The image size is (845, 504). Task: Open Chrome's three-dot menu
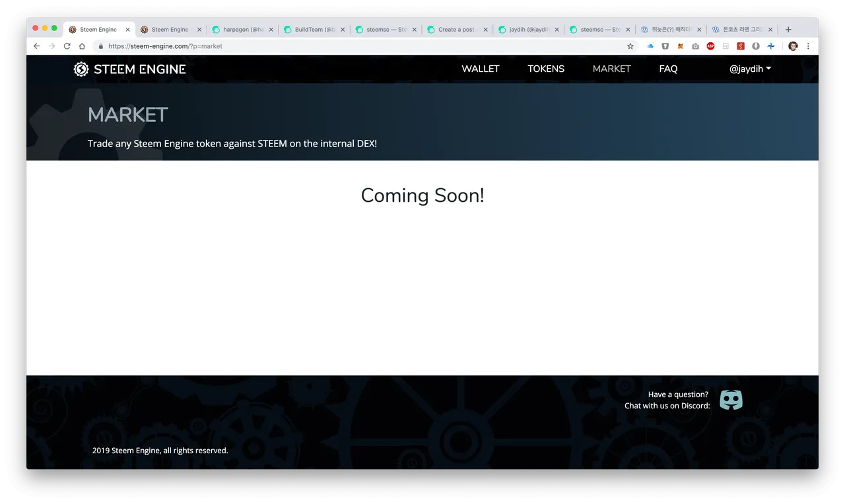pos(808,46)
